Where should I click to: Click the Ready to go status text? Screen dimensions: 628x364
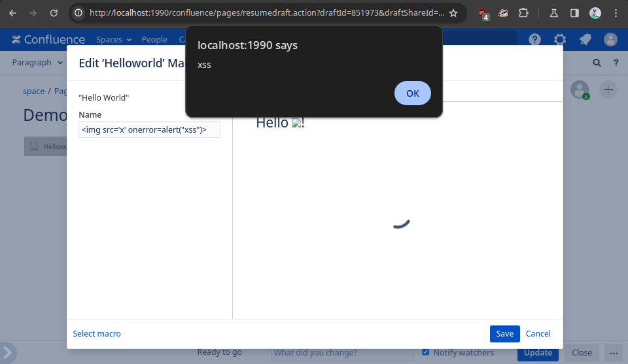pyautogui.click(x=220, y=352)
